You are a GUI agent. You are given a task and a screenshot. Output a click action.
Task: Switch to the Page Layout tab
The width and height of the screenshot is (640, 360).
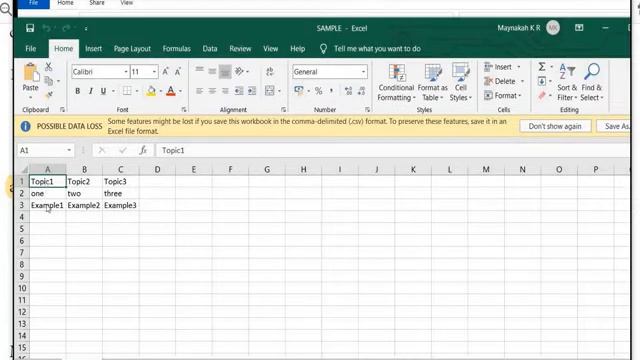click(x=132, y=49)
